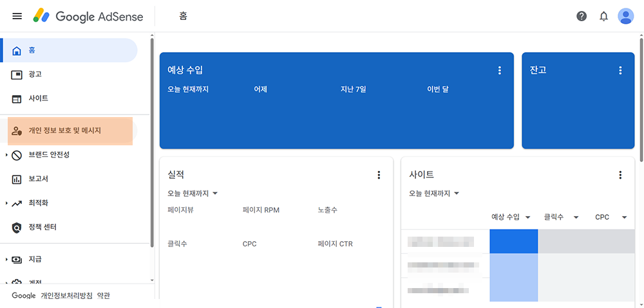Viewport: 644px width, 308px height.
Task: Click 어제 in 예상 수입 card
Action: [x=261, y=89]
